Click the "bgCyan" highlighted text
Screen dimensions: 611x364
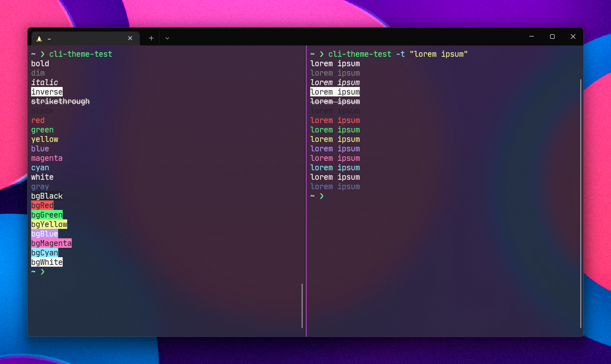click(x=45, y=253)
